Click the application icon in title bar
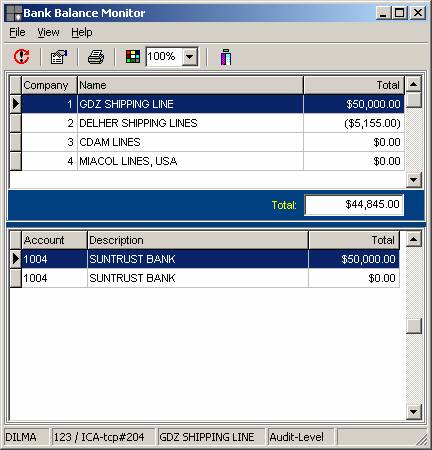The image size is (432, 450). 14,13
